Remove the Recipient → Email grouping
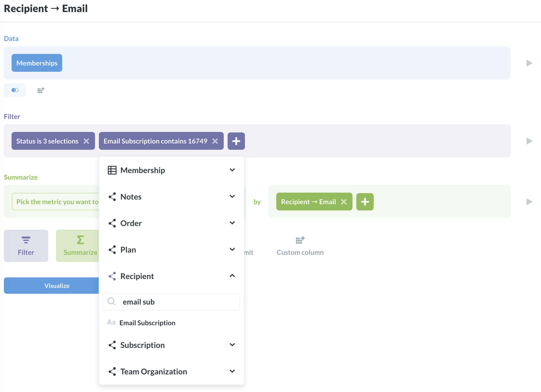This screenshot has width=541, height=392. (x=344, y=202)
